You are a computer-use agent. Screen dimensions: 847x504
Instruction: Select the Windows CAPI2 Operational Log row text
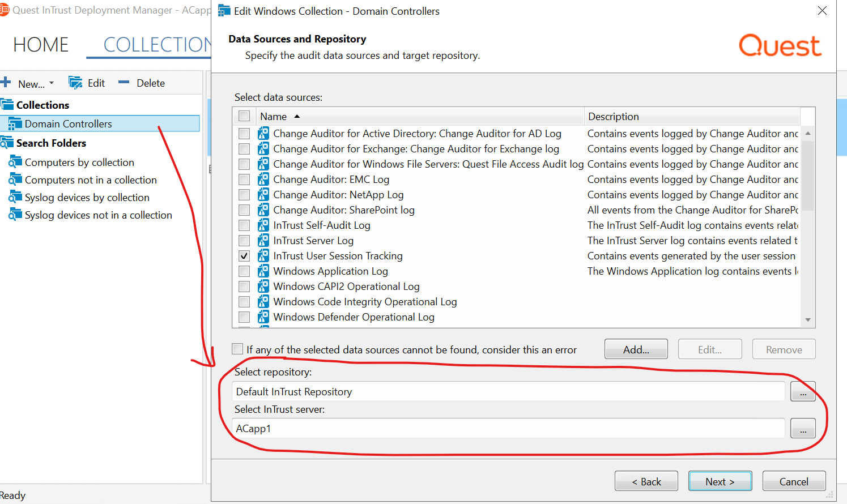coord(347,286)
